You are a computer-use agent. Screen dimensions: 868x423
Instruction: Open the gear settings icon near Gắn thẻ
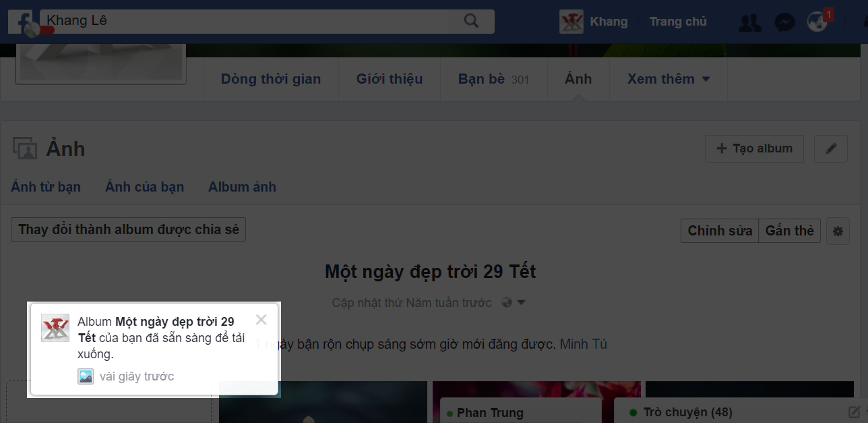pos(838,231)
